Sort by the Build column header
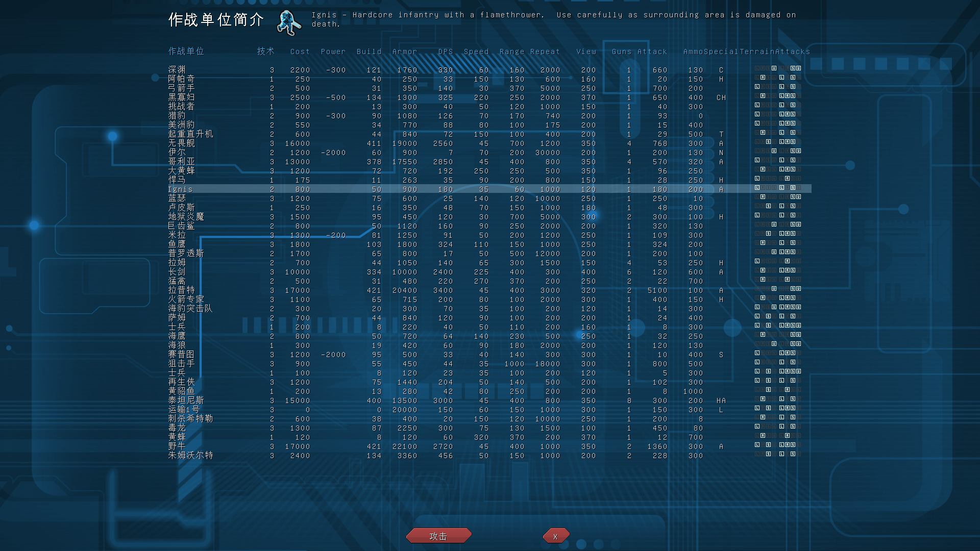Viewport: 980px width, 551px height. click(369, 52)
